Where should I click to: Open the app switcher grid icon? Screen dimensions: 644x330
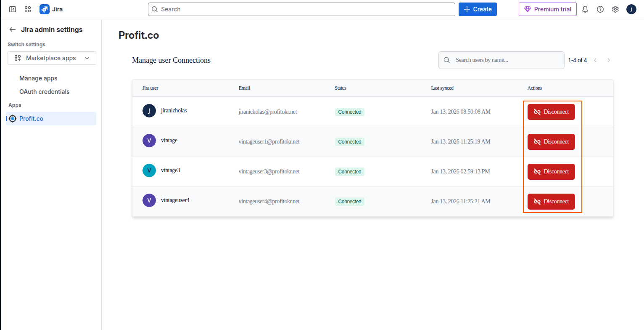[x=28, y=9]
